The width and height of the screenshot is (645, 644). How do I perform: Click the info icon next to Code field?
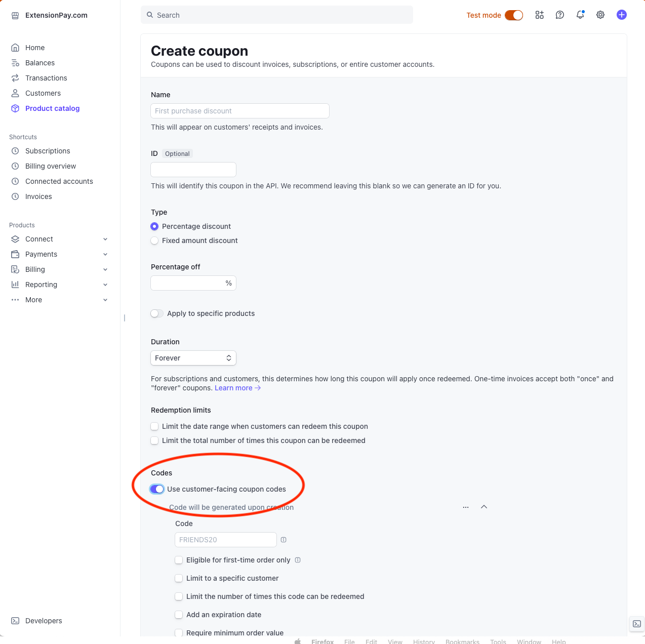284,540
